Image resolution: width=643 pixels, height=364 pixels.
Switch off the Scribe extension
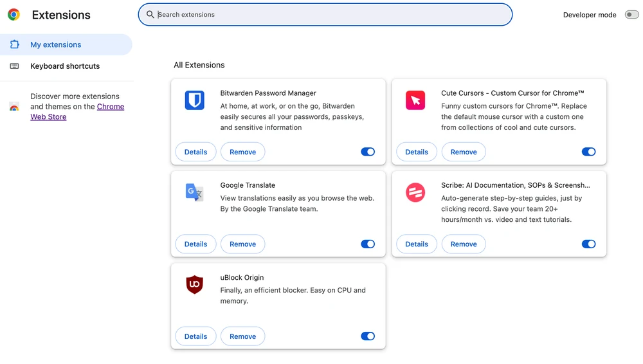point(588,244)
